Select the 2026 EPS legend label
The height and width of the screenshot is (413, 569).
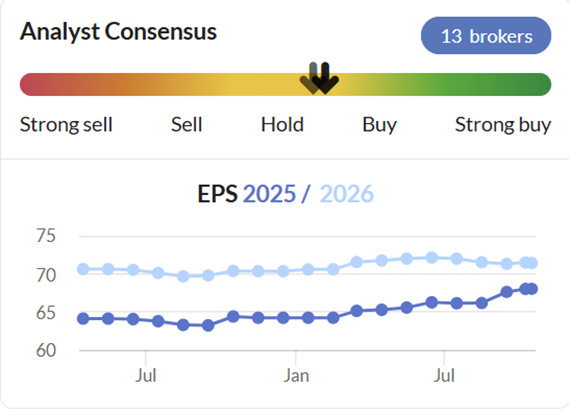point(346,193)
